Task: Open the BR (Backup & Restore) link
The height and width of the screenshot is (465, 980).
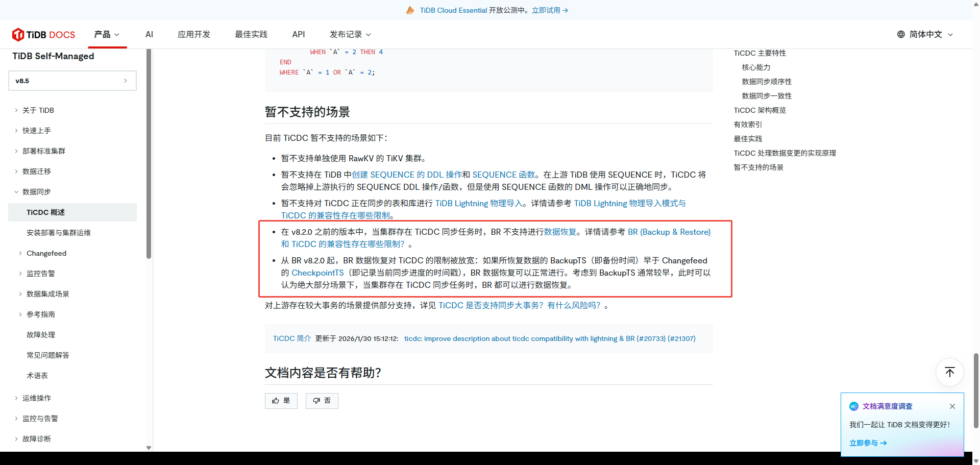Action: [x=669, y=232]
